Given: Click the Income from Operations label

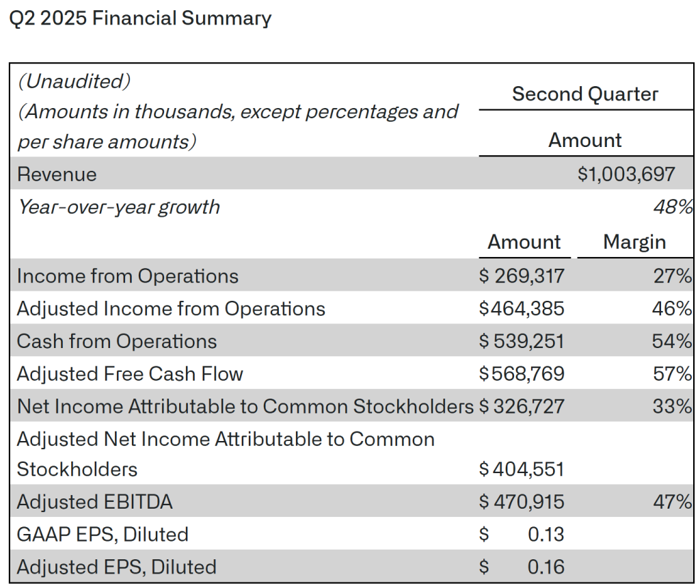Looking at the screenshot, I should (x=128, y=276).
